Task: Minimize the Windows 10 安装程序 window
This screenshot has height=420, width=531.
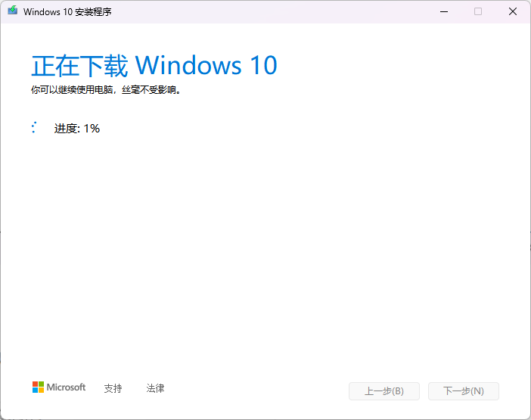Action: tap(444, 11)
